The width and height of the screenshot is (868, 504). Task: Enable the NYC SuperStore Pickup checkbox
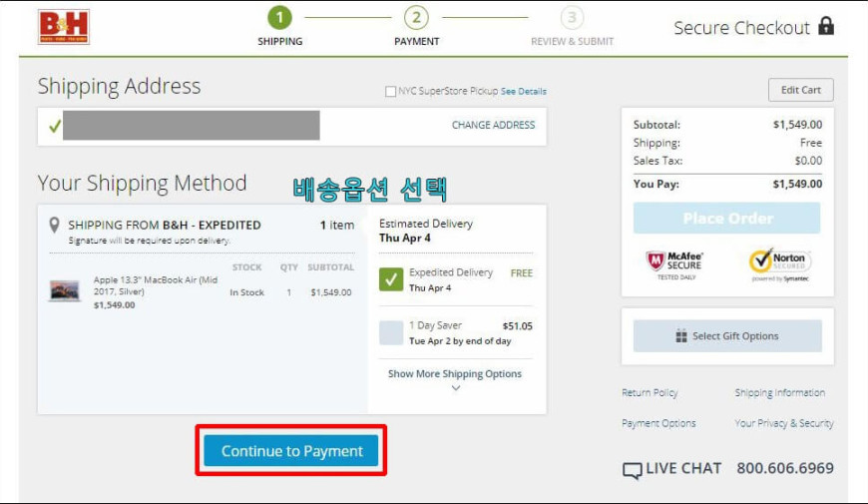point(390,92)
